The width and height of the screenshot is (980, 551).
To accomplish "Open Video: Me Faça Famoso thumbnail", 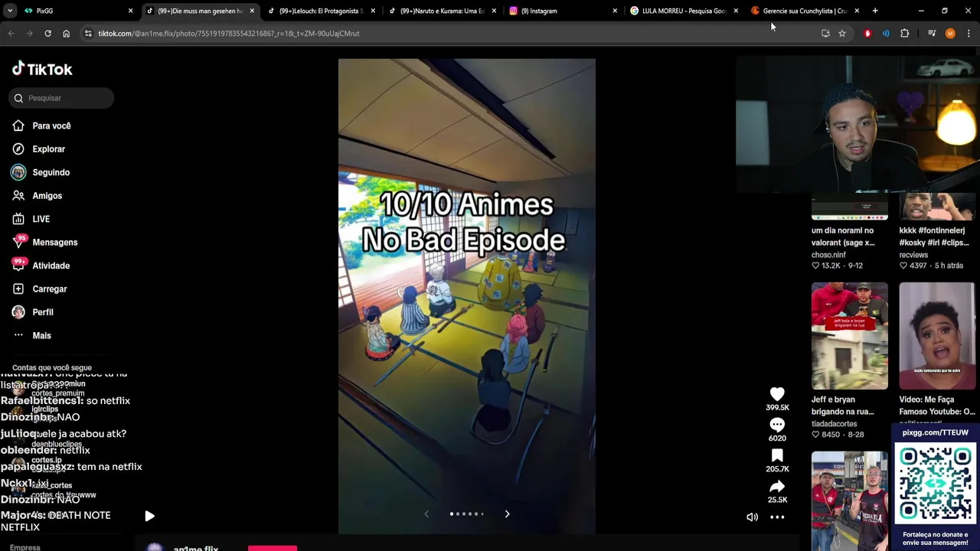I will pos(937,336).
